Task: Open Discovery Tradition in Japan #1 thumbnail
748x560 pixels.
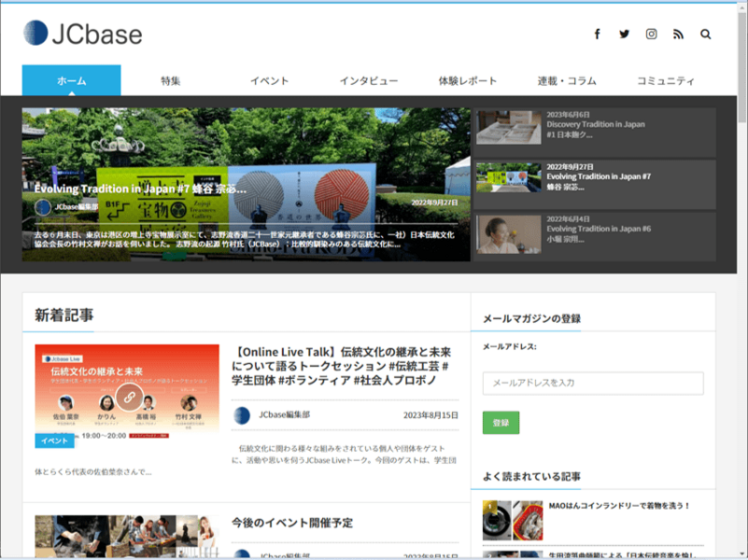Action: point(508,127)
